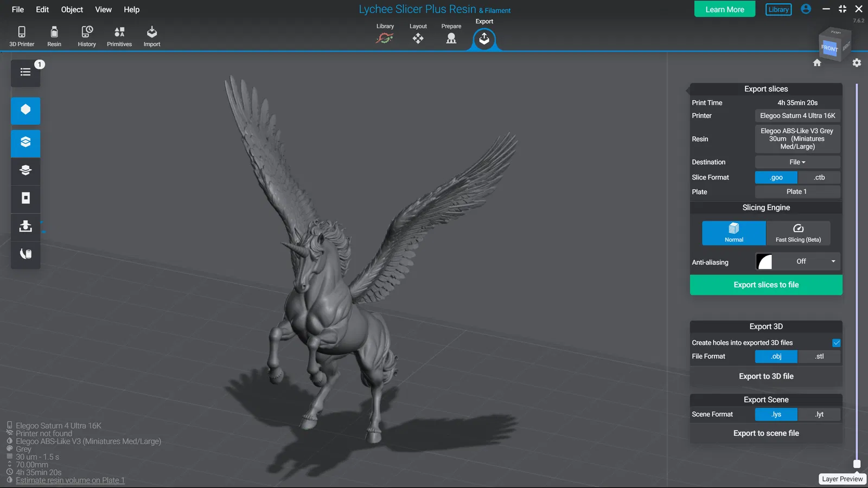Click the anti-aliasing preview icon
The image size is (868, 488).
click(764, 262)
